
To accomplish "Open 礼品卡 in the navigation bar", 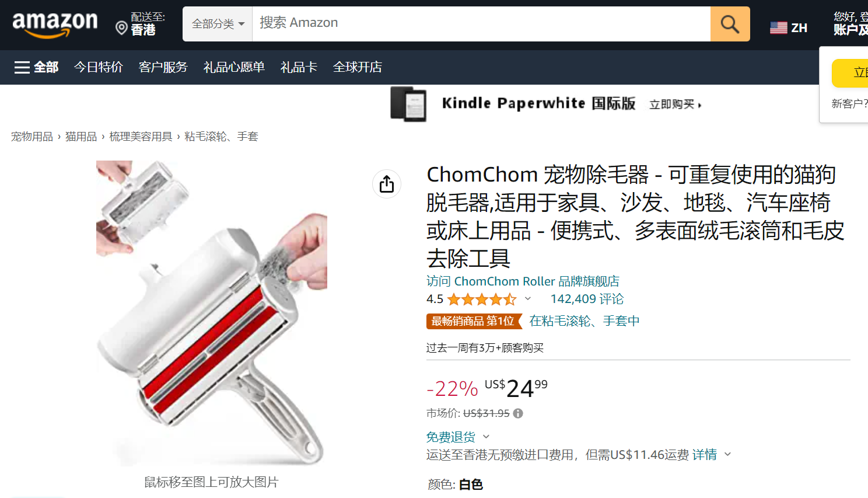I will (299, 67).
